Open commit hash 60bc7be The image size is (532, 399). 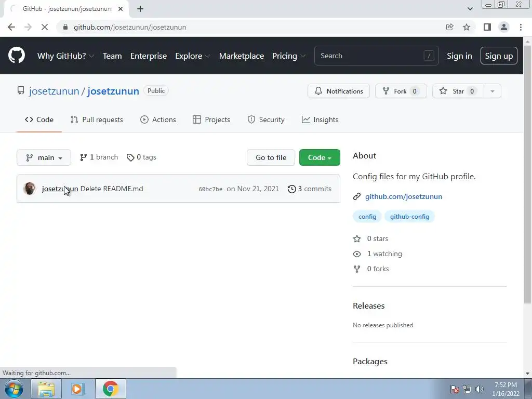(x=210, y=189)
